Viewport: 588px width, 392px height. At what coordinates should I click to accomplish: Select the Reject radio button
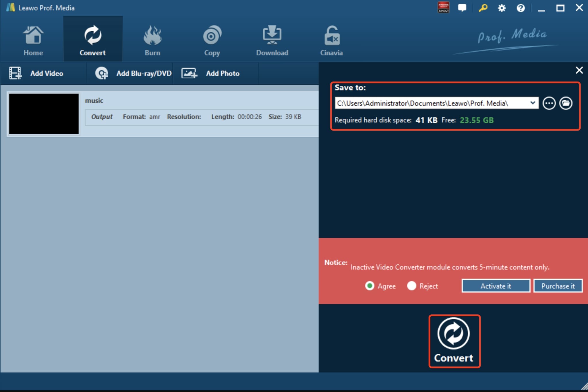[411, 286]
